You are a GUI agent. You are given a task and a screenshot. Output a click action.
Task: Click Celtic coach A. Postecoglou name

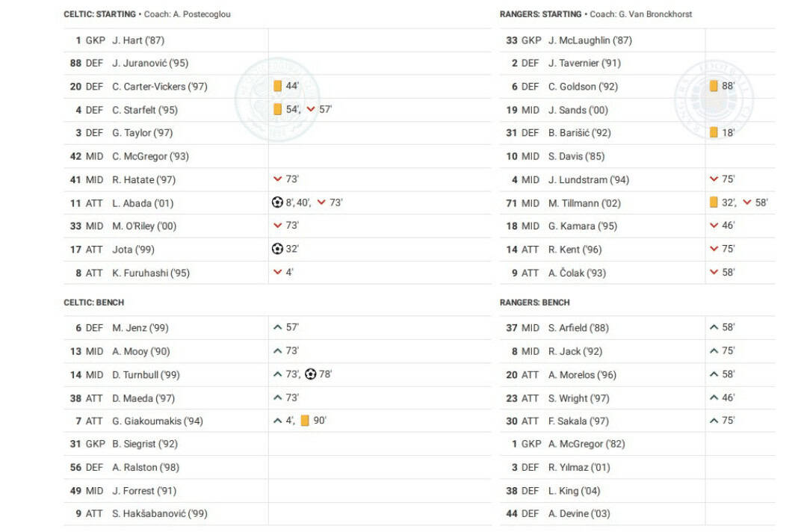(203, 14)
